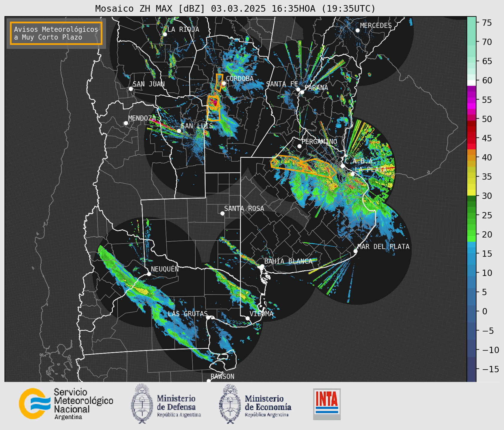Select the MAR DEL PLATA city label
Viewport: 504px width, 430px height.
coord(383,247)
